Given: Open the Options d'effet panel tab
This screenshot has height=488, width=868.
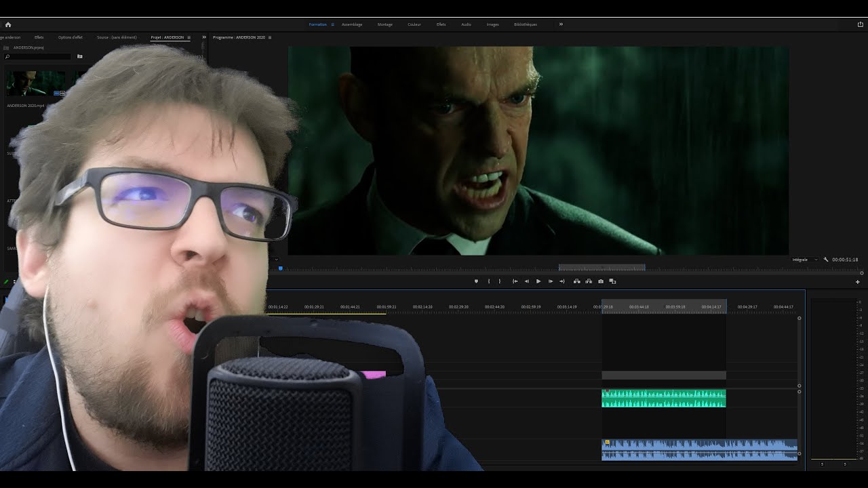Looking at the screenshot, I should 70,37.
